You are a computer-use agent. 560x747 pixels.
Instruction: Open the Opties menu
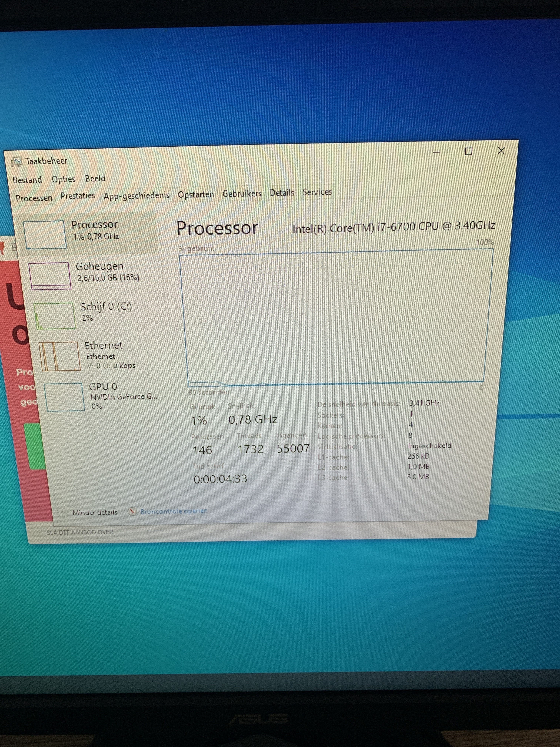pyautogui.click(x=64, y=179)
